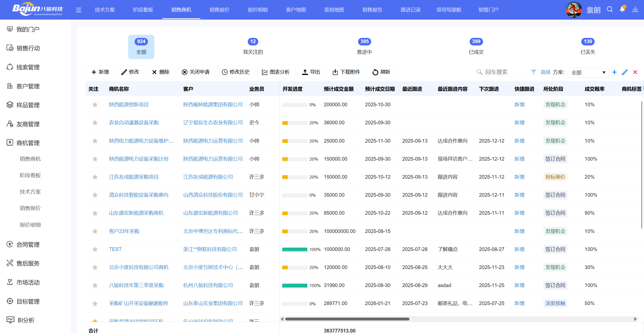Add a new filter scheme via plus icon

click(x=614, y=72)
